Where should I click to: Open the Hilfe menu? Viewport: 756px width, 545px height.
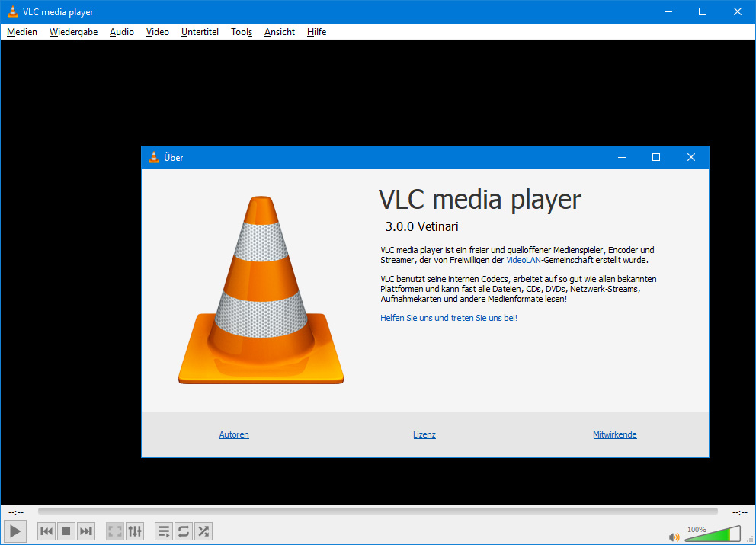click(x=316, y=32)
